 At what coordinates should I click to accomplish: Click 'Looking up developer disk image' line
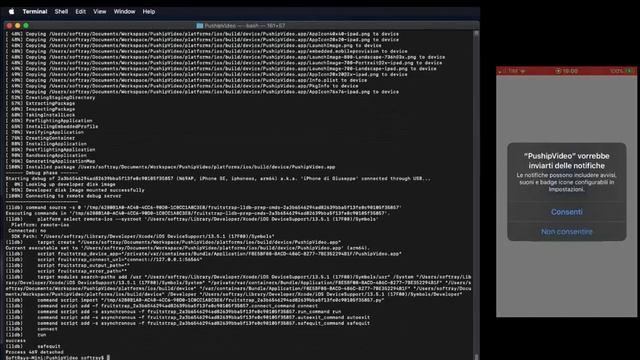60,184
